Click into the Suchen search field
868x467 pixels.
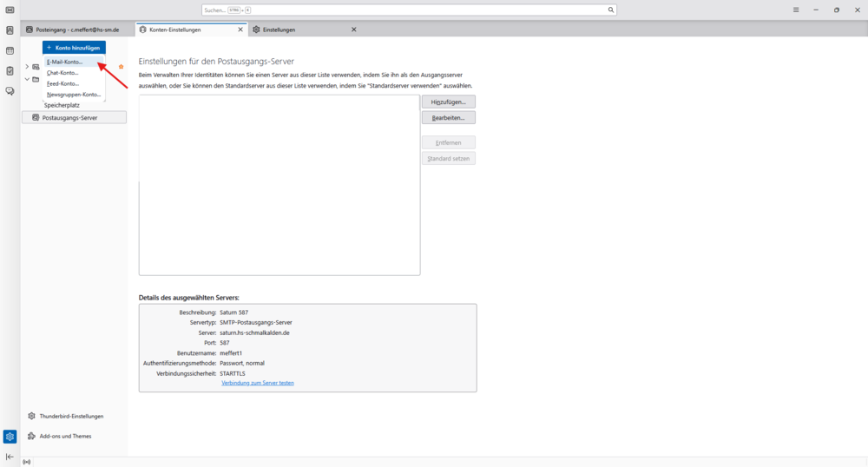409,10
